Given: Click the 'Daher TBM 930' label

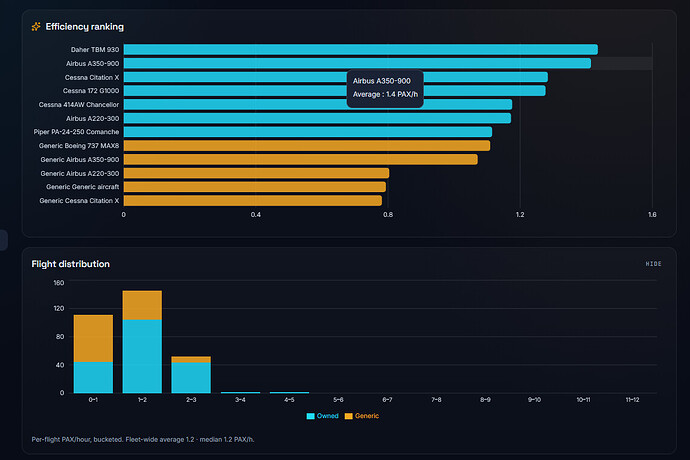Looking at the screenshot, I should (95, 50).
